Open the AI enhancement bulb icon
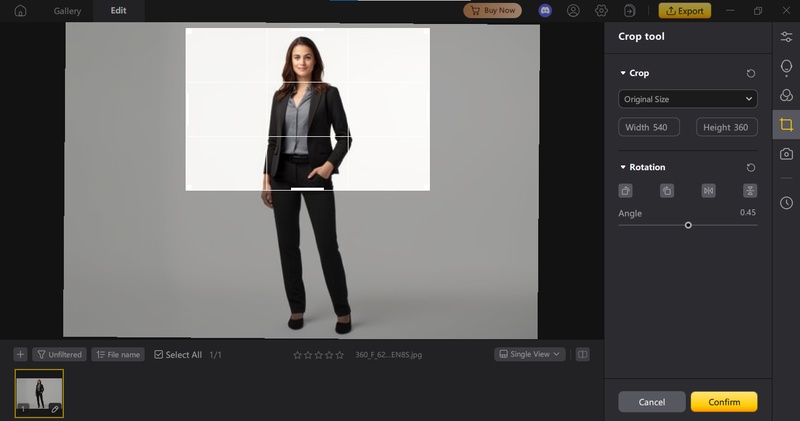This screenshot has height=421, width=800. coord(786,67)
